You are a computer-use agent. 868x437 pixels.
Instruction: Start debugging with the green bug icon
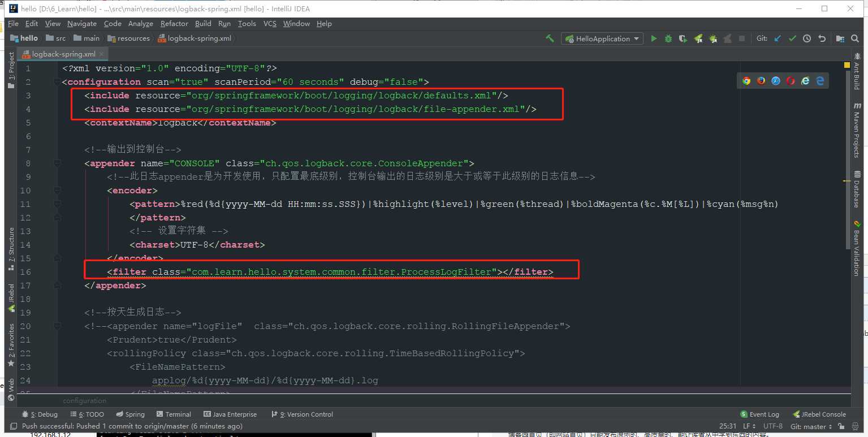click(668, 38)
